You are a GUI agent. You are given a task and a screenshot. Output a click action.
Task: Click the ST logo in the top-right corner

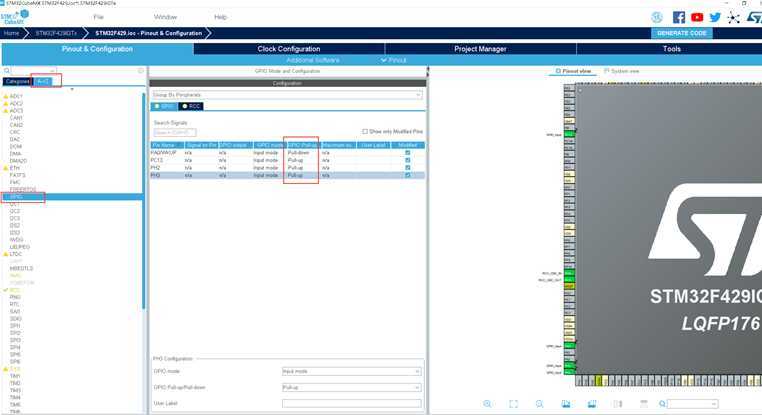tap(754, 17)
